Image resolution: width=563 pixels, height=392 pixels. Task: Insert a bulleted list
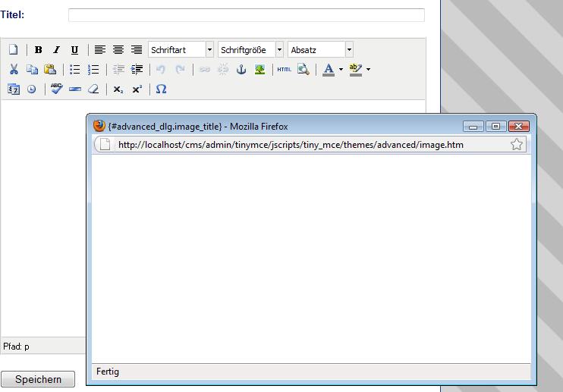click(x=75, y=70)
